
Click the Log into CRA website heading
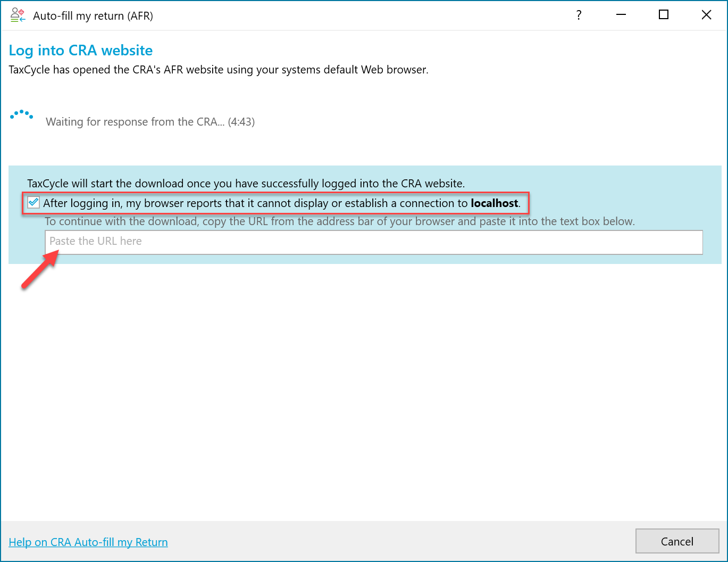coord(81,51)
